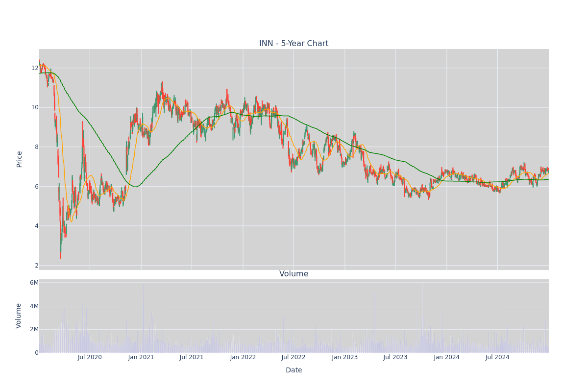This screenshot has height=392, width=588.
Task: Select the price axis tick '8'
Action: click(37, 147)
